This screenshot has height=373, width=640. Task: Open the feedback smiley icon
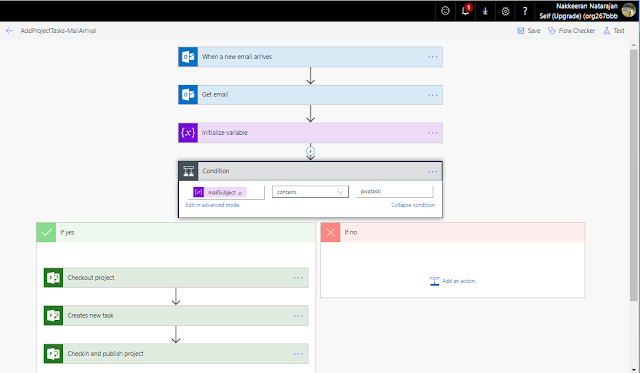click(x=445, y=11)
